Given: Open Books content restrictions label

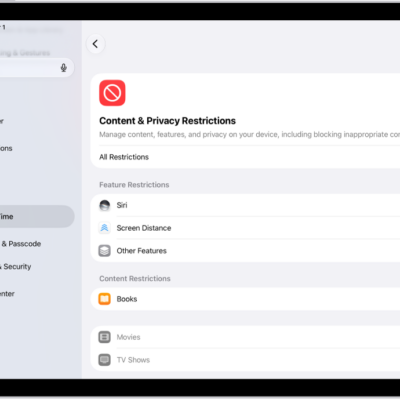Looking at the screenshot, I should (127, 299).
